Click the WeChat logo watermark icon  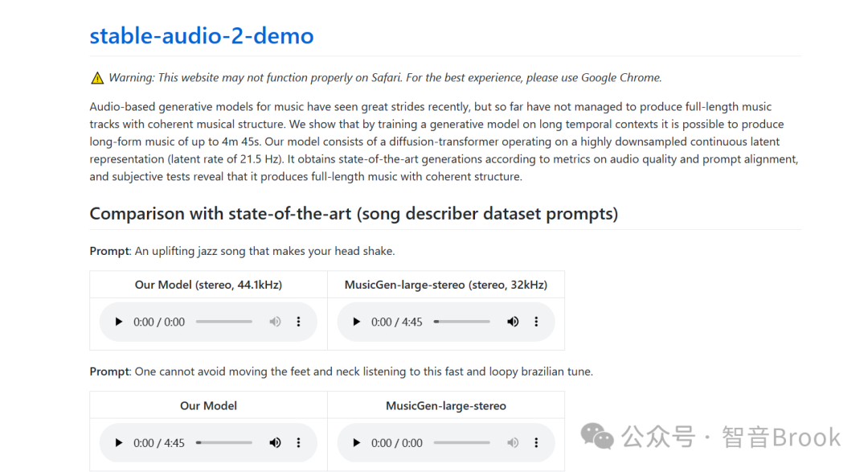pyautogui.click(x=596, y=437)
